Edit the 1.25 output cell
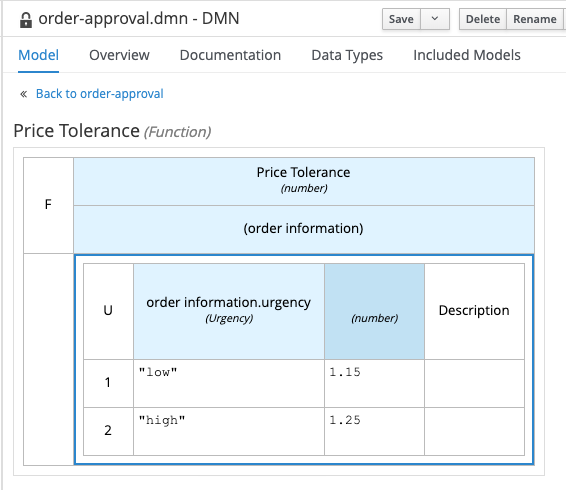 click(374, 431)
